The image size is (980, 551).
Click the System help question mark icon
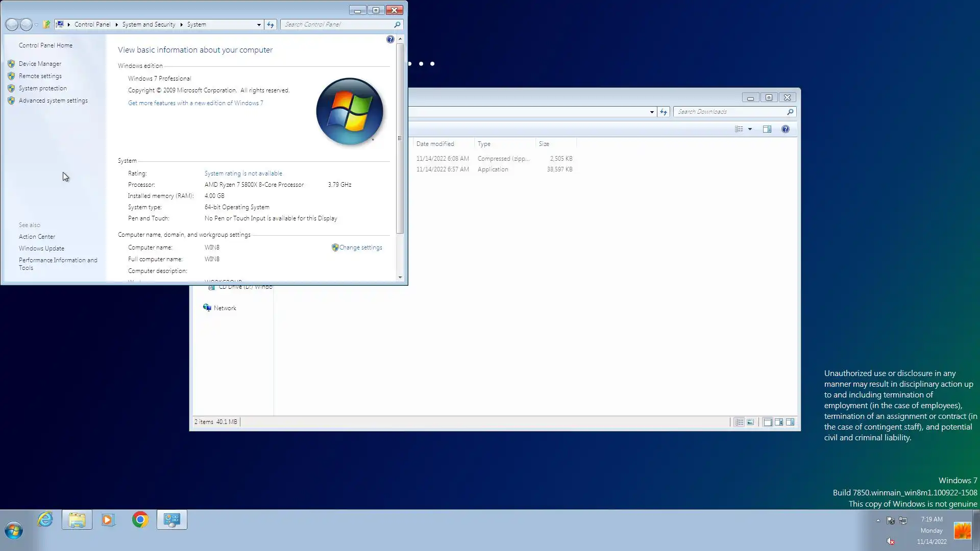coord(390,39)
